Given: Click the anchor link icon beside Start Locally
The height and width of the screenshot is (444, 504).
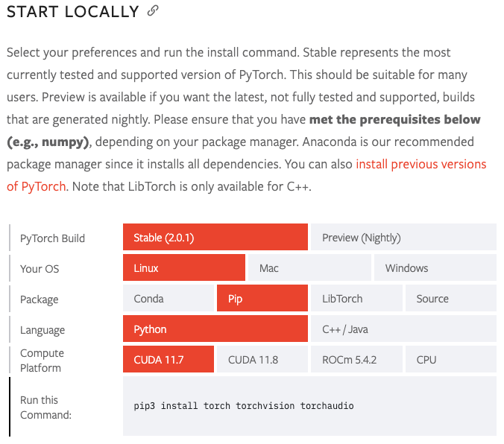Looking at the screenshot, I should tap(153, 11).
